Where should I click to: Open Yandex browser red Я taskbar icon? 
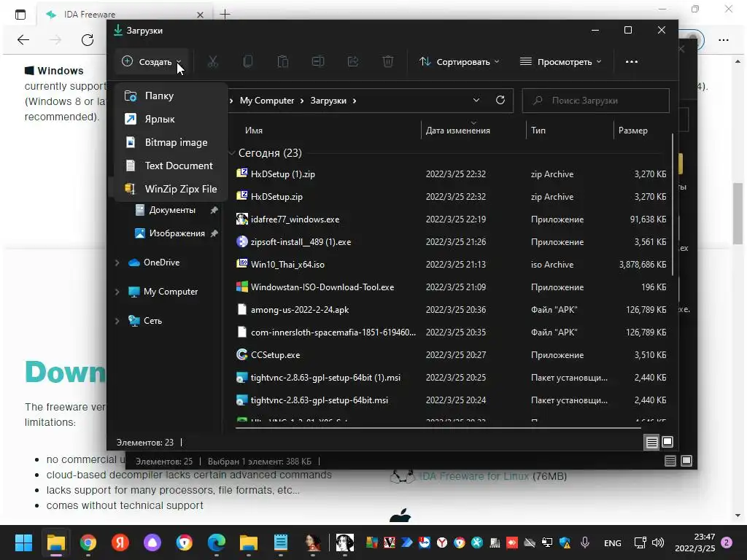click(120, 542)
